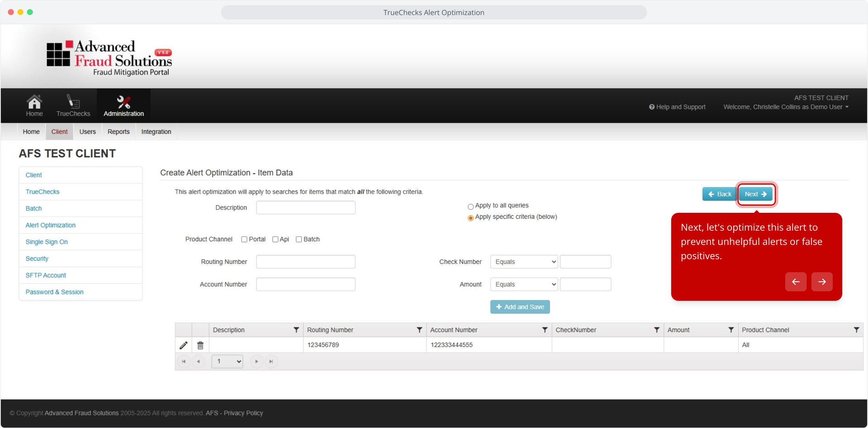
Task: Check the Batch product channel box
Action: point(299,239)
